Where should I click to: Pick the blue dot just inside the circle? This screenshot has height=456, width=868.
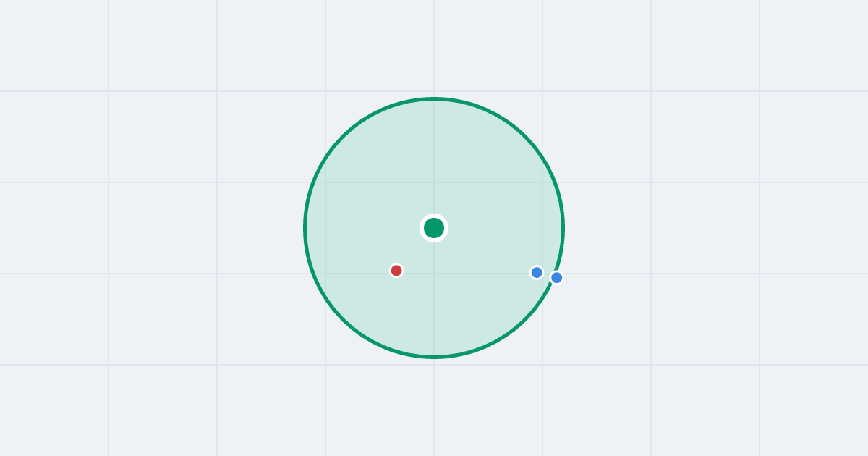(537, 272)
